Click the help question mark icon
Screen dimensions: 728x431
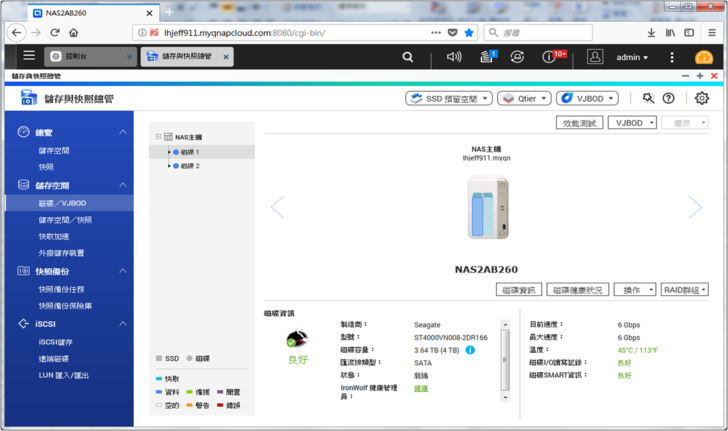669,99
